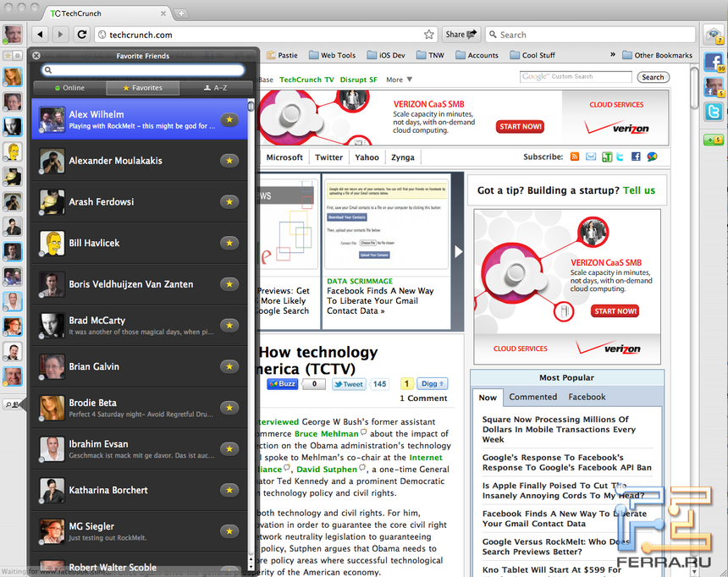Click your profile picture at top left
728x577 pixels.
13,35
